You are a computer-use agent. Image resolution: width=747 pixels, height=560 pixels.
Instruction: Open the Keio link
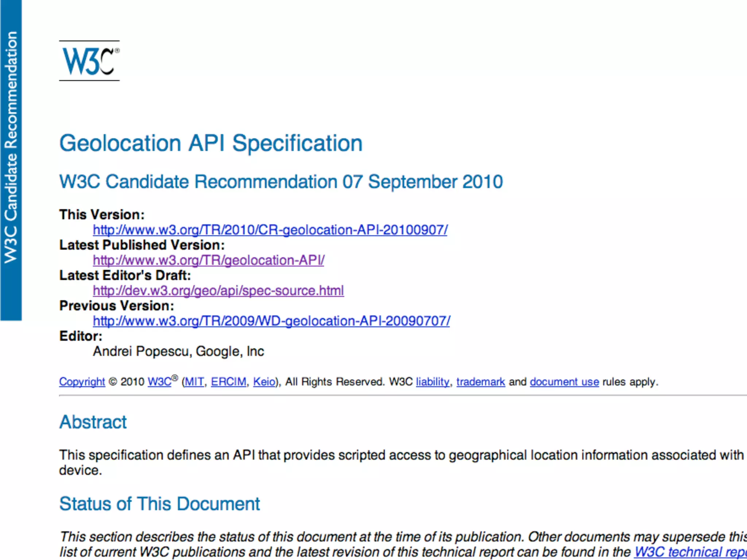[264, 382]
